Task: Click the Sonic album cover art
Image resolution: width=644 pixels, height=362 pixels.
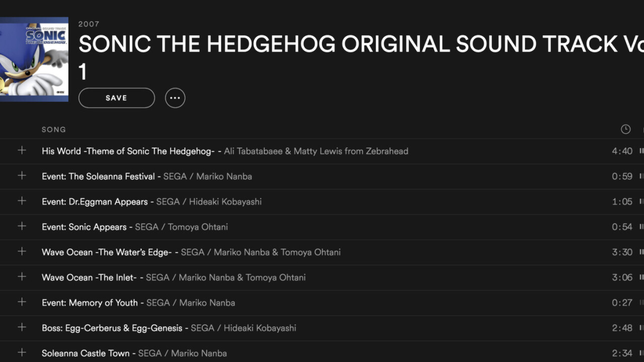Action: [34, 59]
